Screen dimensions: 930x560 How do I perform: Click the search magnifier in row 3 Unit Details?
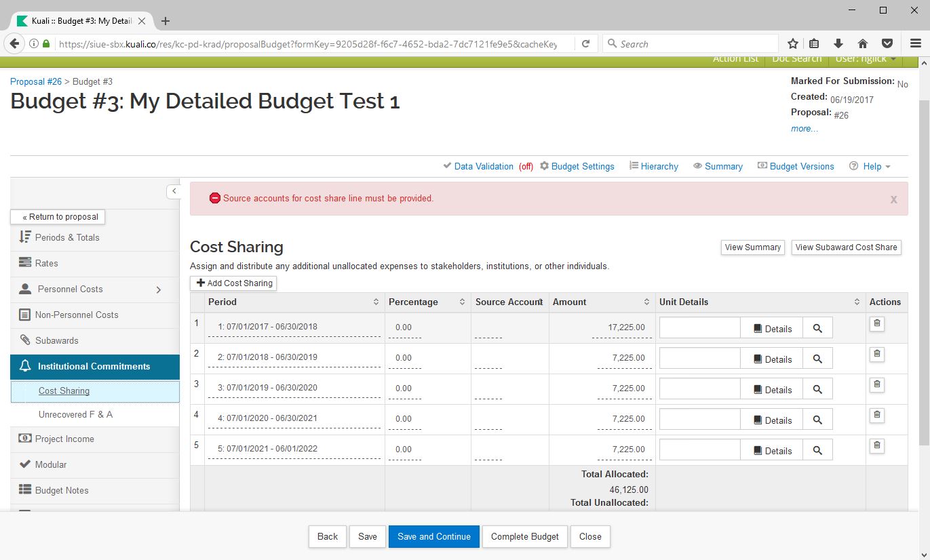tap(817, 390)
